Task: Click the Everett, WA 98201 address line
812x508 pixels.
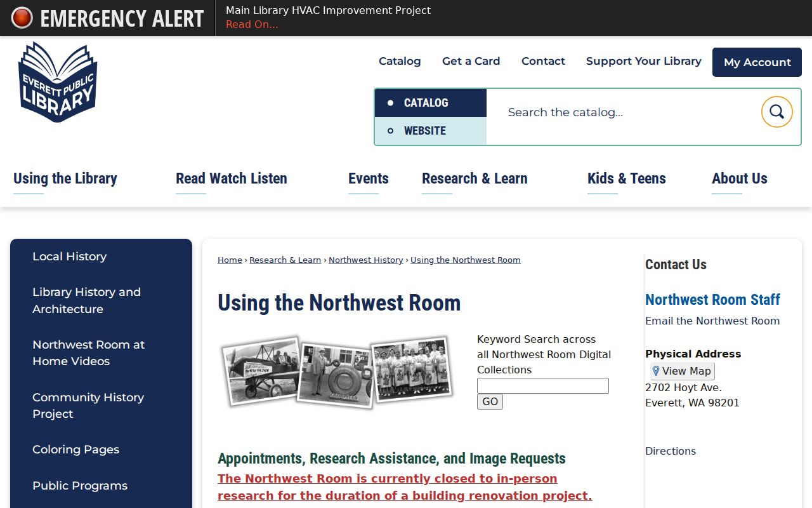Action: tap(692, 403)
